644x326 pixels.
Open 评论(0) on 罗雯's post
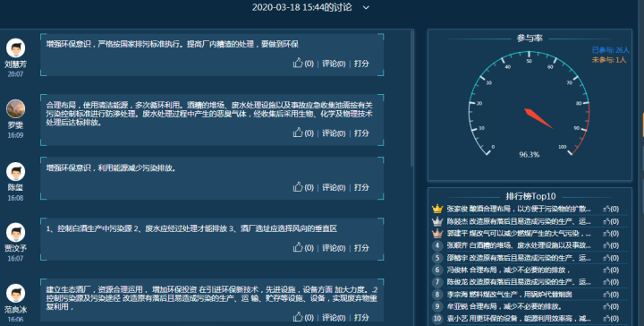pyautogui.click(x=334, y=133)
